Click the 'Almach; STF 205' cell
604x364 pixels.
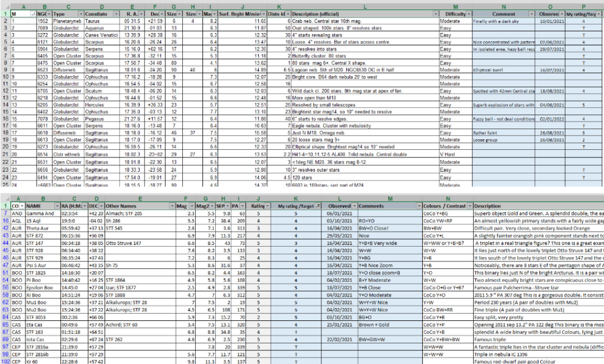(x=140, y=214)
